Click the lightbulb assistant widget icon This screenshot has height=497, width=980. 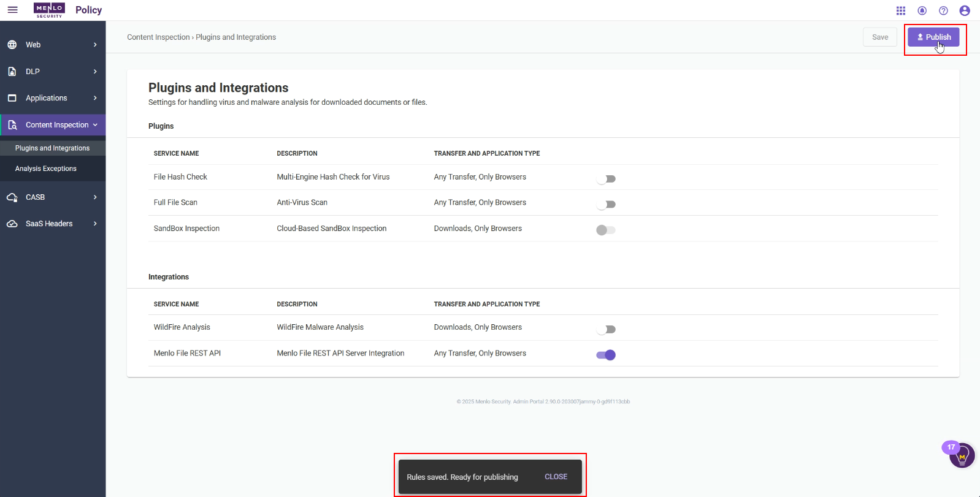(x=962, y=456)
